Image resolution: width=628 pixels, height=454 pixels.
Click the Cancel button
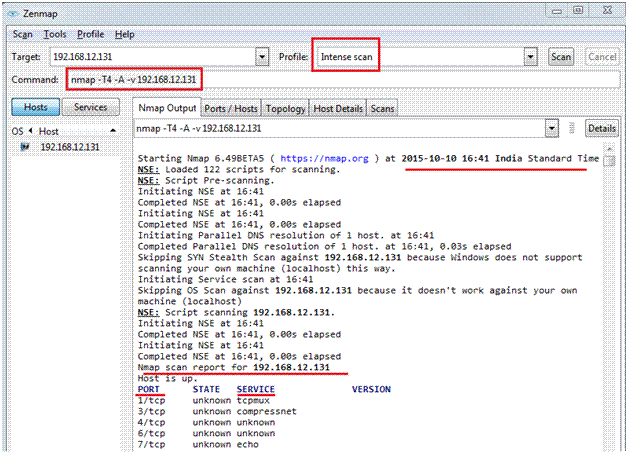pyautogui.click(x=602, y=57)
